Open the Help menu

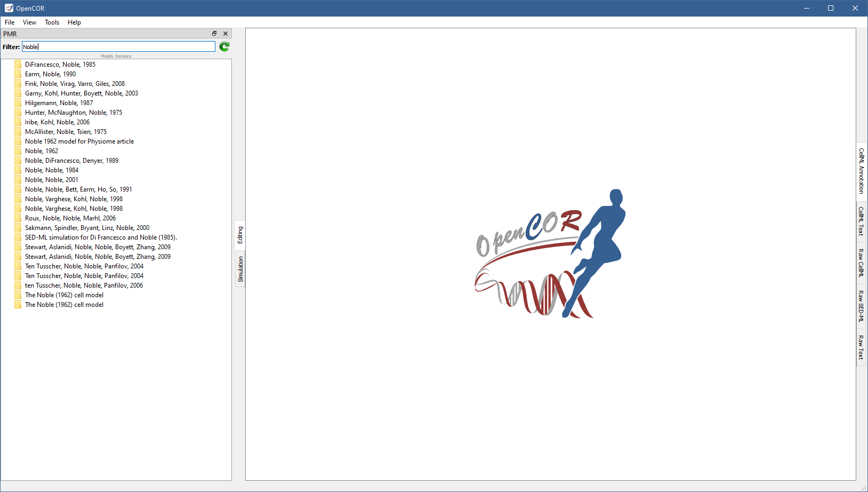74,22
